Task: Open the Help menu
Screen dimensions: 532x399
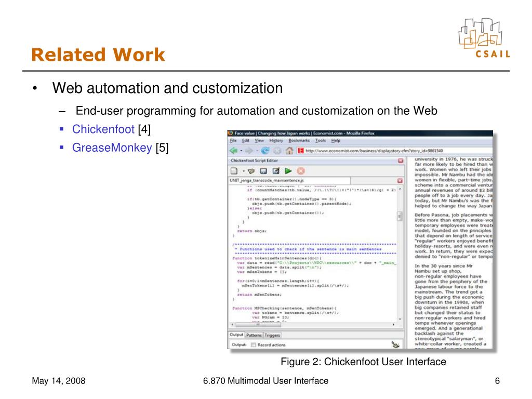Action: tap(336, 140)
